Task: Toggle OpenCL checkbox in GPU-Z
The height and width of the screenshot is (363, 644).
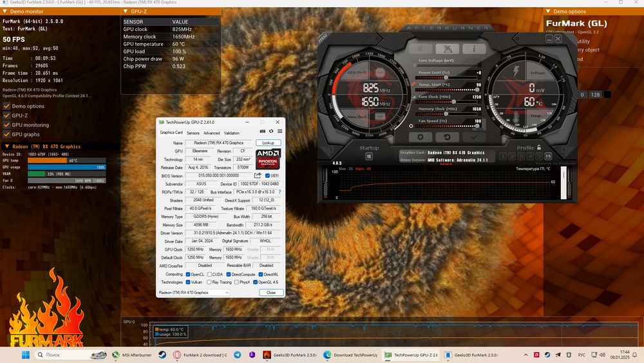Action: [x=187, y=274]
